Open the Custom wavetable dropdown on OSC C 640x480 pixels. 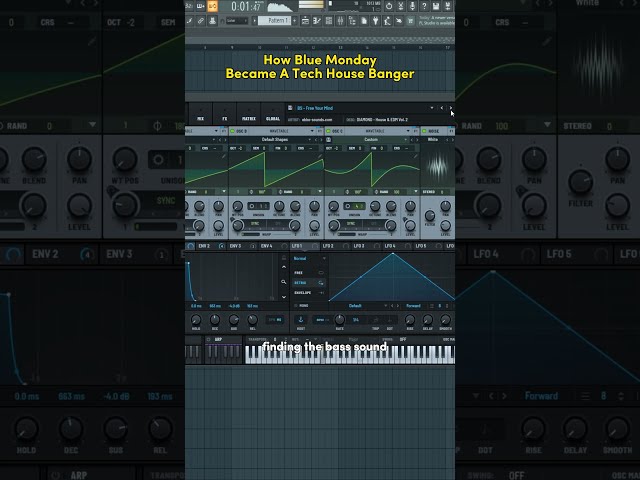[x=371, y=140]
